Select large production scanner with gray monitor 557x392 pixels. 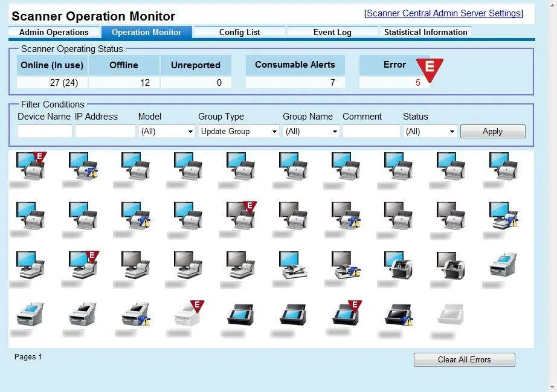click(451, 265)
